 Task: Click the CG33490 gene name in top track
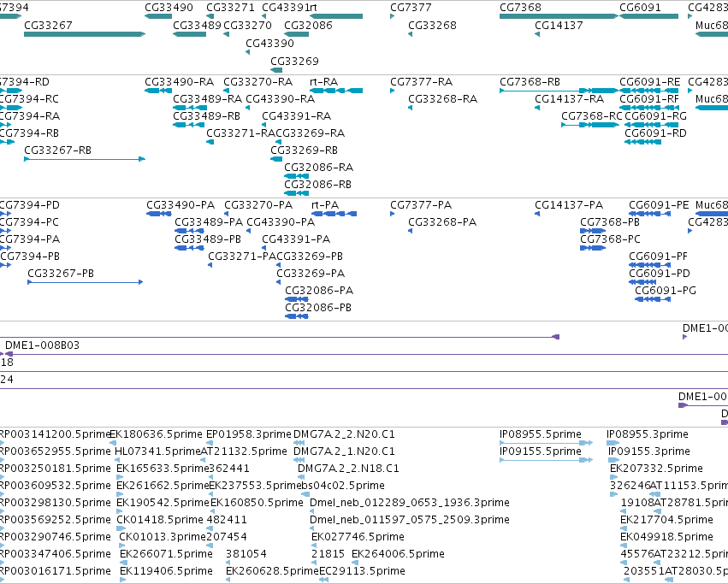[169, 8]
